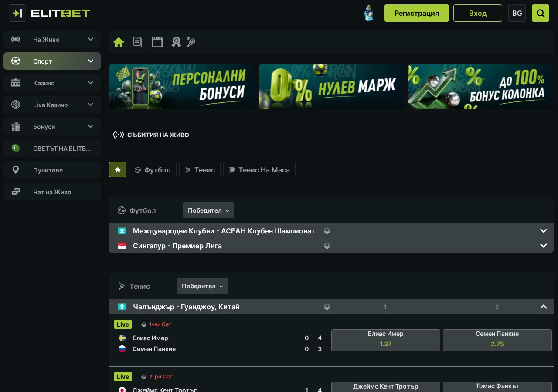Click the Регистрация button
The height and width of the screenshot is (392, 558).
click(x=417, y=13)
